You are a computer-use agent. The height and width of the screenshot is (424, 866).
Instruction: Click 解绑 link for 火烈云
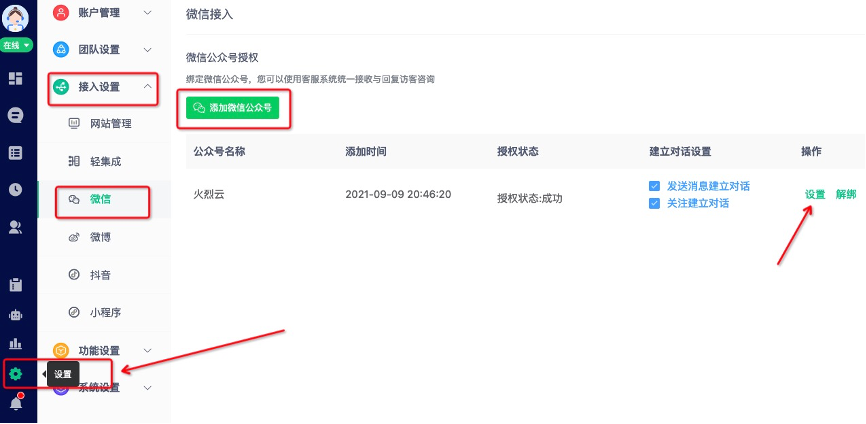[x=846, y=194]
